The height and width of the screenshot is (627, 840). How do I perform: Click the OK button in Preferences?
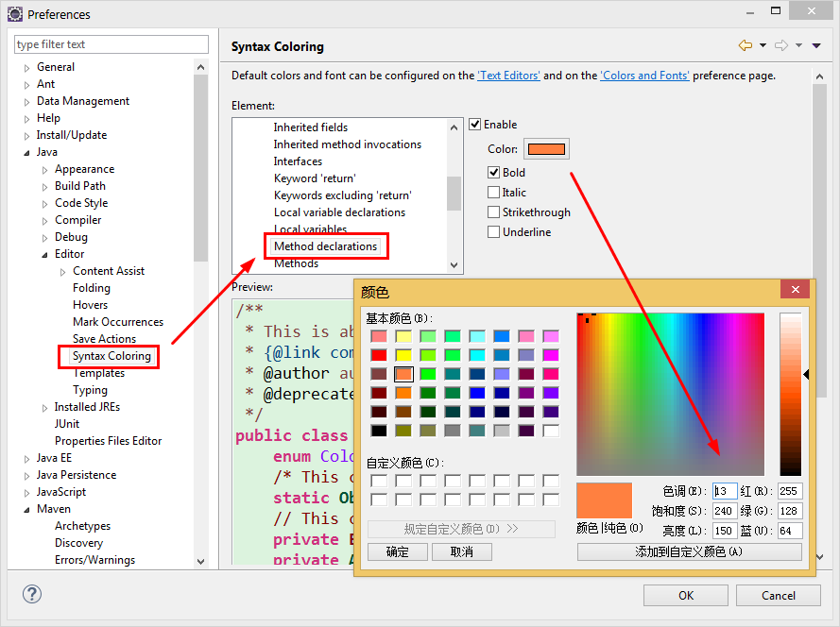(x=686, y=596)
